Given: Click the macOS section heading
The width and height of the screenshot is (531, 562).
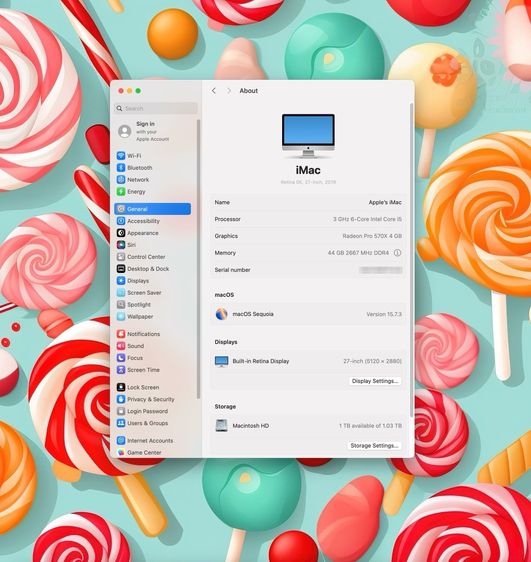Looking at the screenshot, I should [224, 295].
